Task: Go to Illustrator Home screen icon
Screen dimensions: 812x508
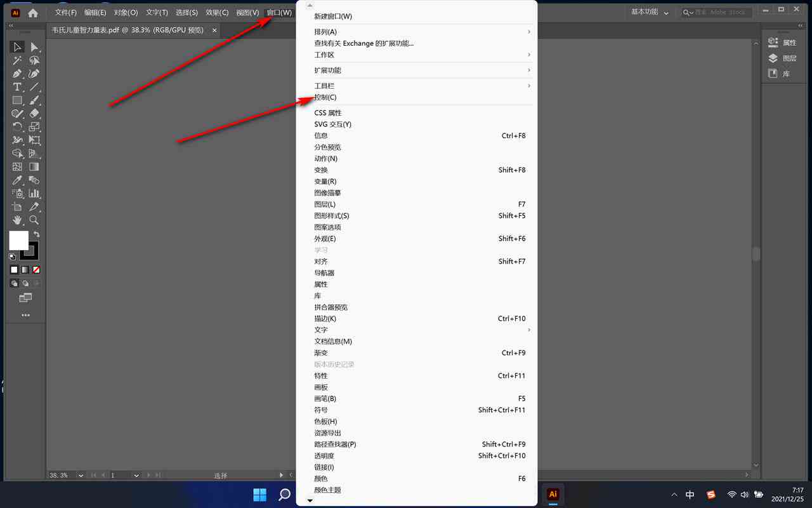Action: coord(33,13)
